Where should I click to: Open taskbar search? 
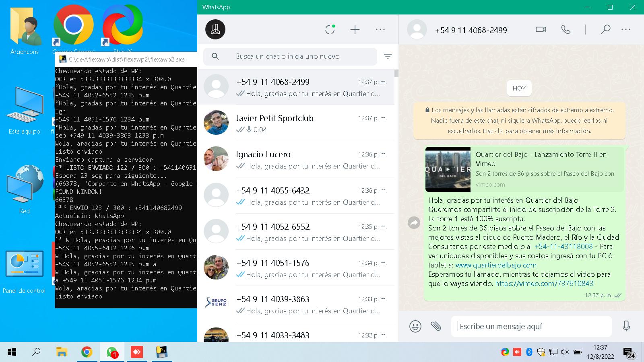(x=36, y=352)
